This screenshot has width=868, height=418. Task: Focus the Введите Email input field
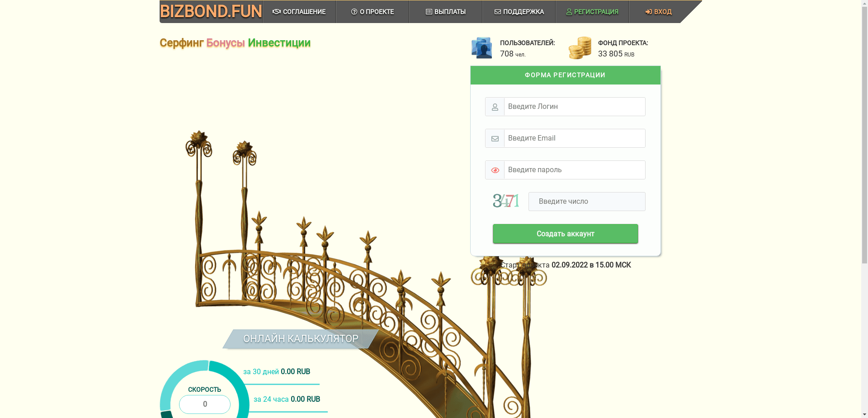(574, 138)
